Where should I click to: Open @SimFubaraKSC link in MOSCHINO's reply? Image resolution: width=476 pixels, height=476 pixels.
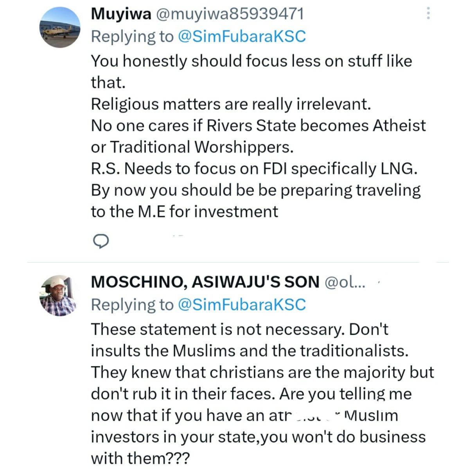coord(241,305)
